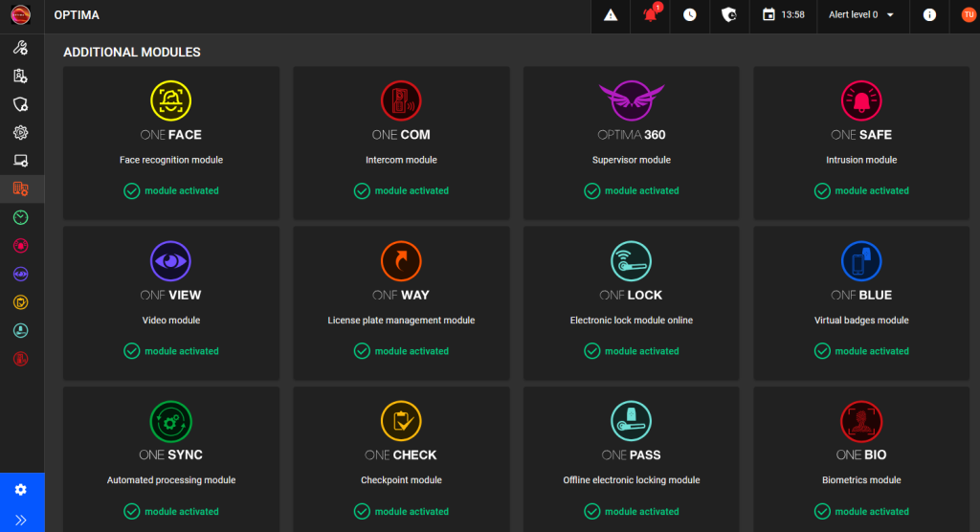Open the TU user avatar menu
Viewport: 980px width, 532px height.
(x=968, y=15)
